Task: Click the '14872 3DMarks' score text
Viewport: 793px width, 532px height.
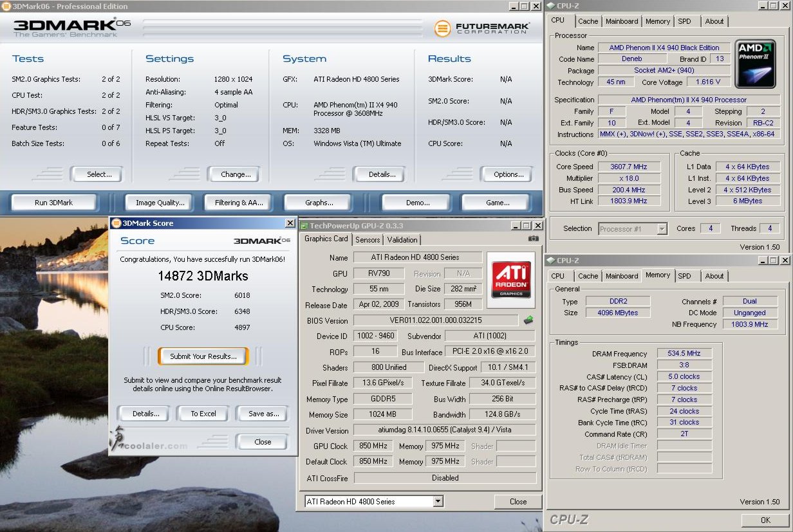Action: point(203,276)
